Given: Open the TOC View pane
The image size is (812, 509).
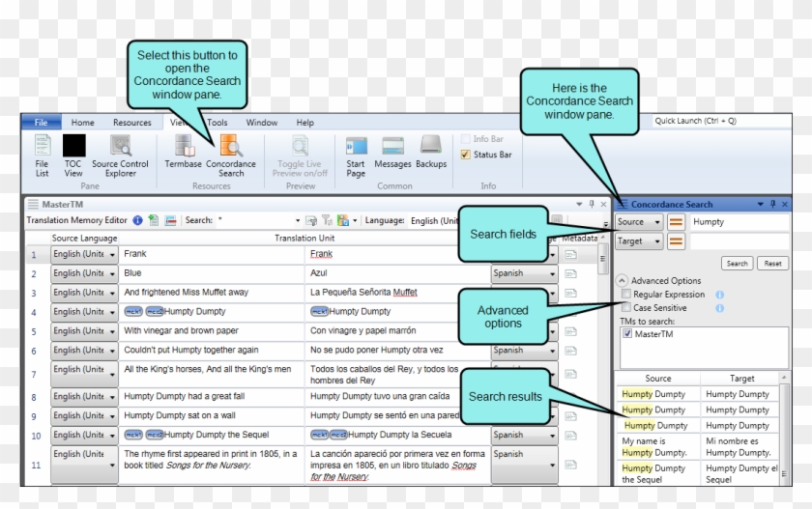Looking at the screenshot, I should point(73,156).
